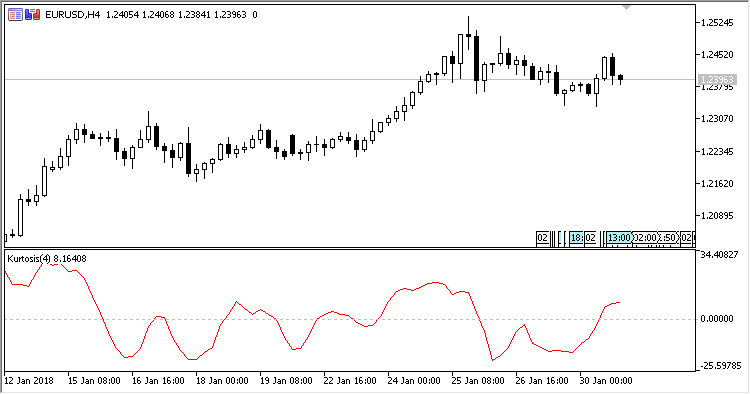Open the highlighted 13:00 calendar event marker
Image resolution: width=750 pixels, height=394 pixels.
619,238
